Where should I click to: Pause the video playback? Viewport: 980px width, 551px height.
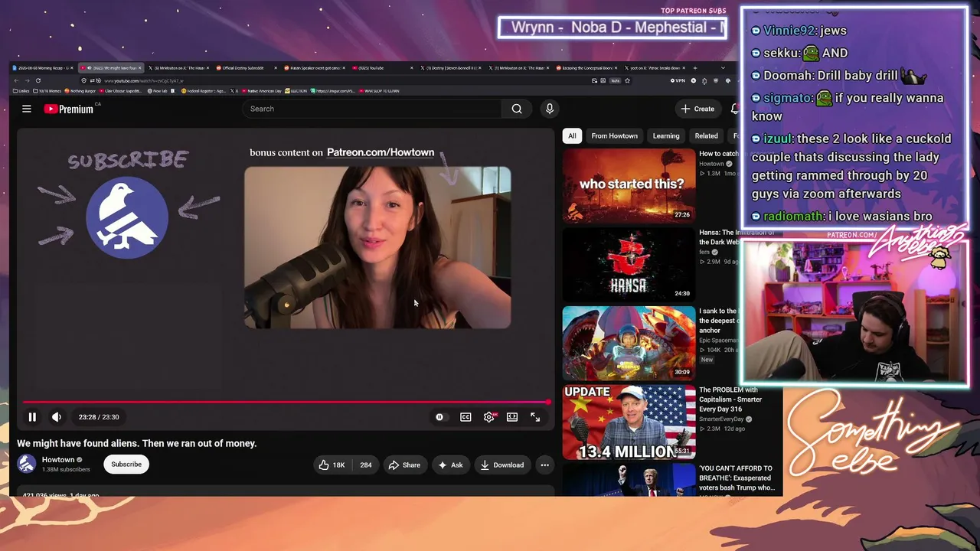[x=32, y=417]
